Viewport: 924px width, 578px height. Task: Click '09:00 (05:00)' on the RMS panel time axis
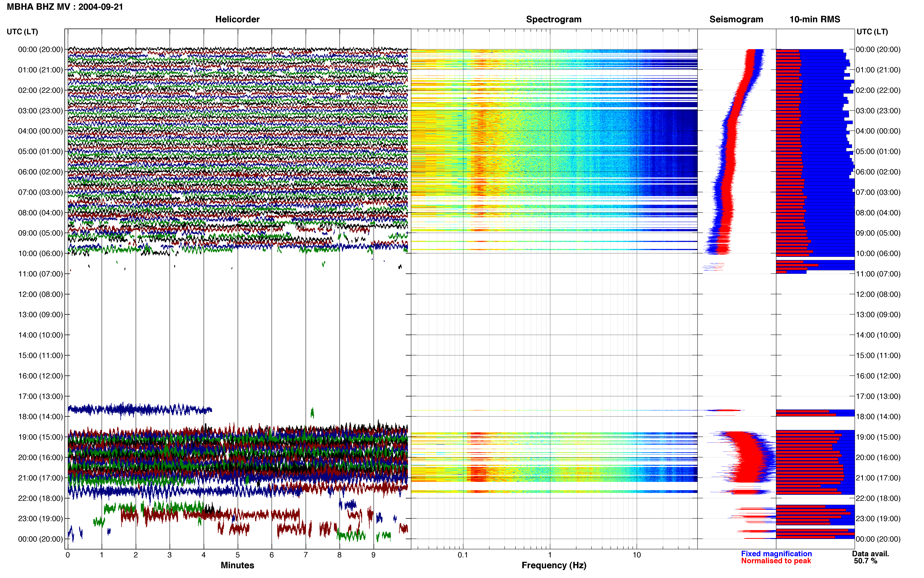878,233
